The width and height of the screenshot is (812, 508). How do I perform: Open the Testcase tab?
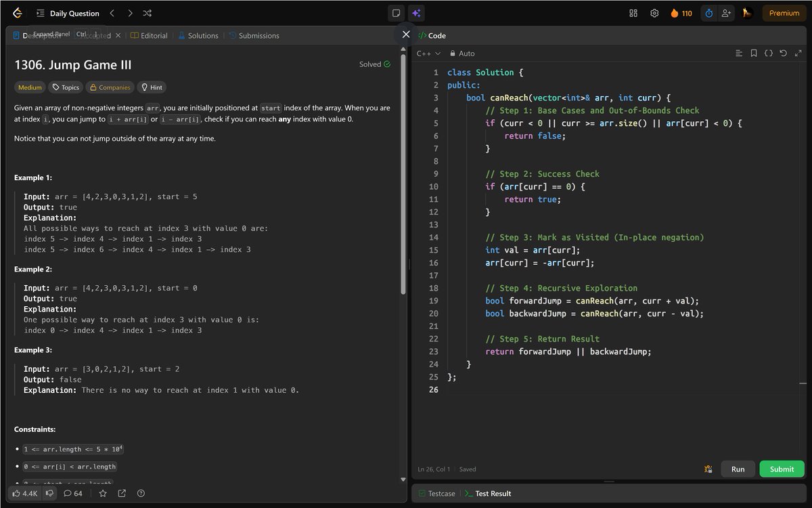436,493
